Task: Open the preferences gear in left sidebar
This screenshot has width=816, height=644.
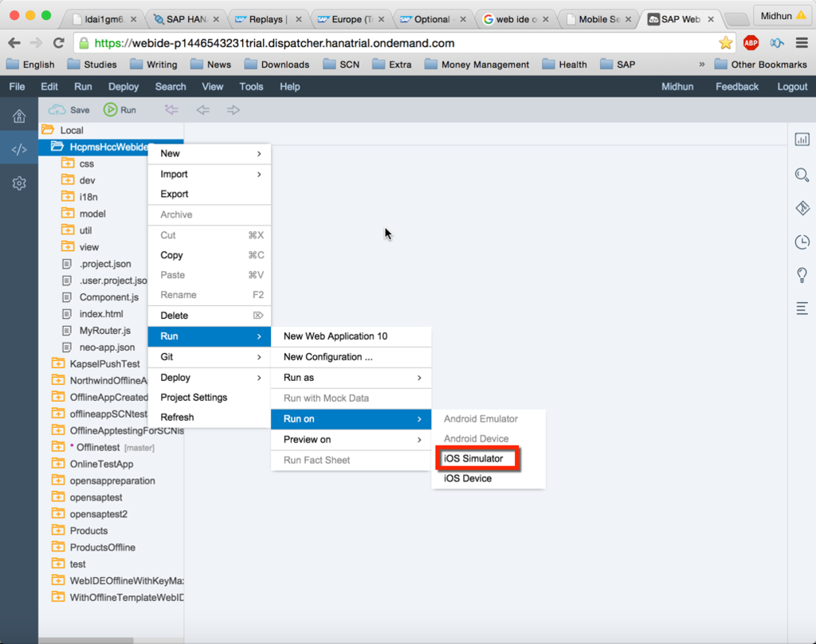Action: point(19,183)
